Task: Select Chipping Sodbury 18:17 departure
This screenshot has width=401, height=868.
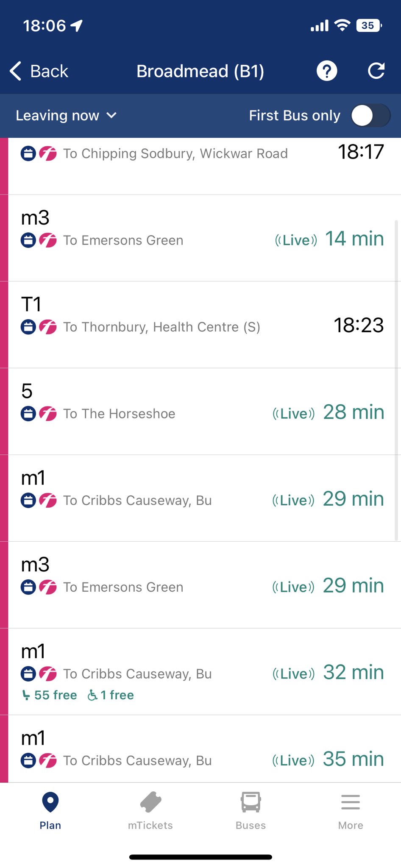Action: [199, 161]
